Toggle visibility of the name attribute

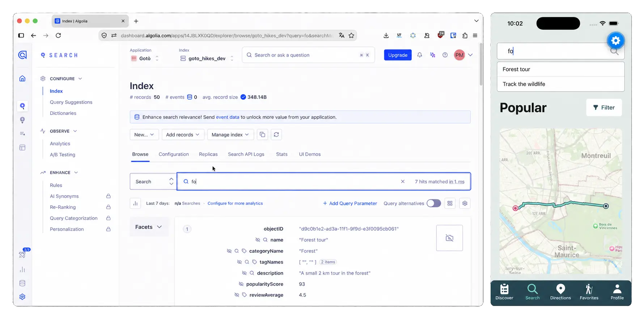click(258, 240)
